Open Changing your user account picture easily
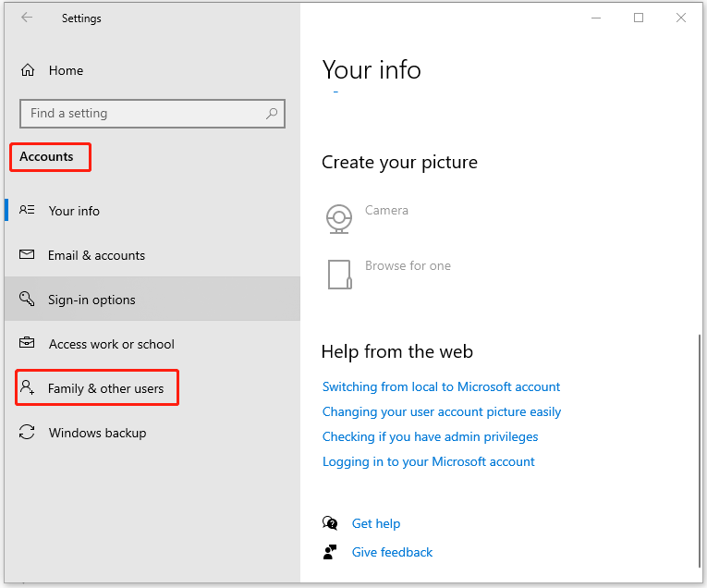 coord(442,411)
